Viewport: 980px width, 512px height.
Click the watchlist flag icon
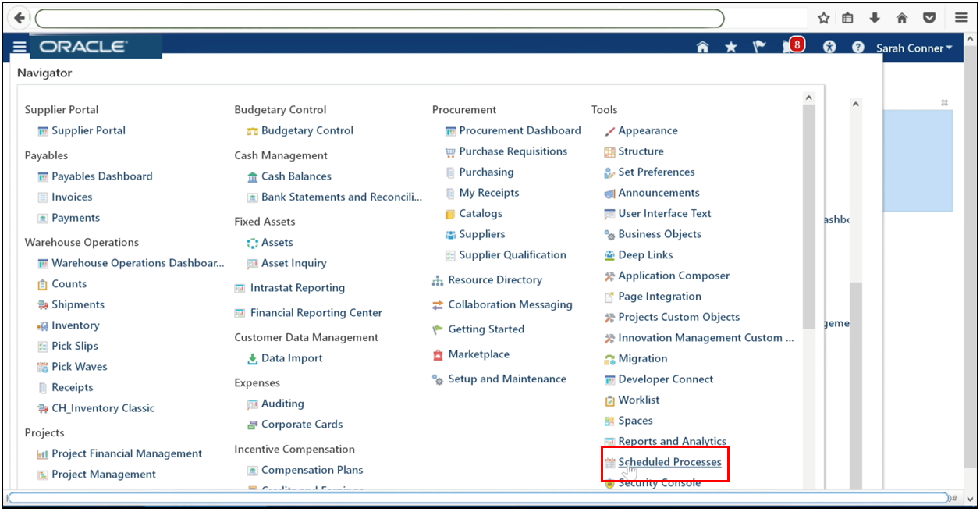[x=758, y=46]
